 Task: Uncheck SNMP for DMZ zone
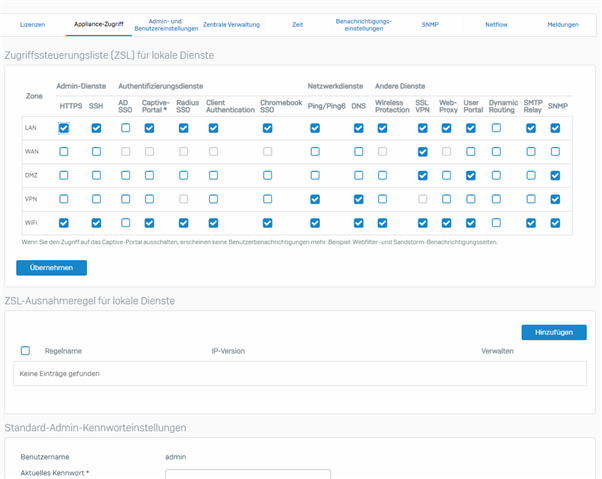coord(555,176)
